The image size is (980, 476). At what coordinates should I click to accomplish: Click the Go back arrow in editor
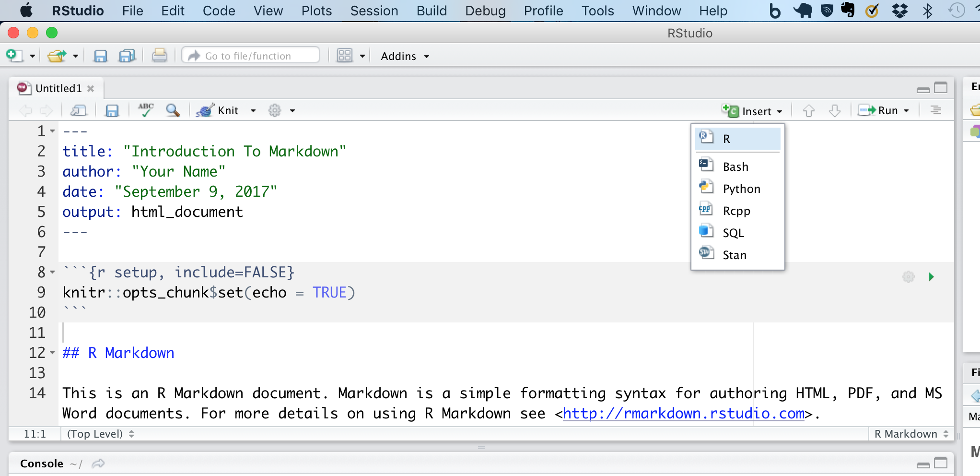pos(25,111)
